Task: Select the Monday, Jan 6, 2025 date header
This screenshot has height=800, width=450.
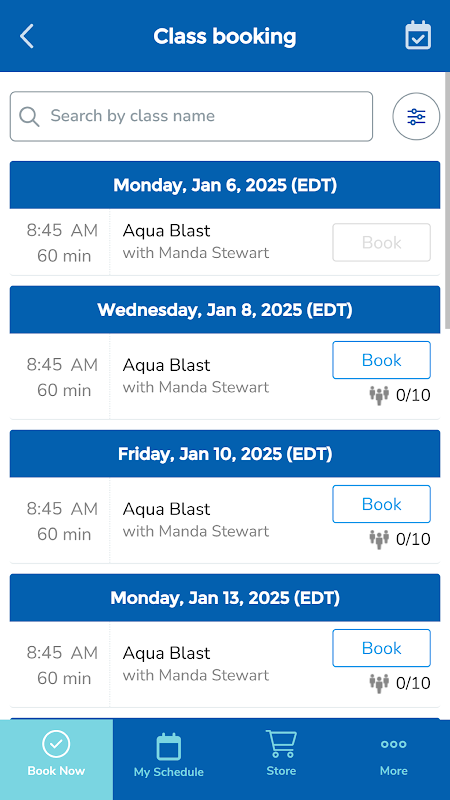Action: (225, 185)
